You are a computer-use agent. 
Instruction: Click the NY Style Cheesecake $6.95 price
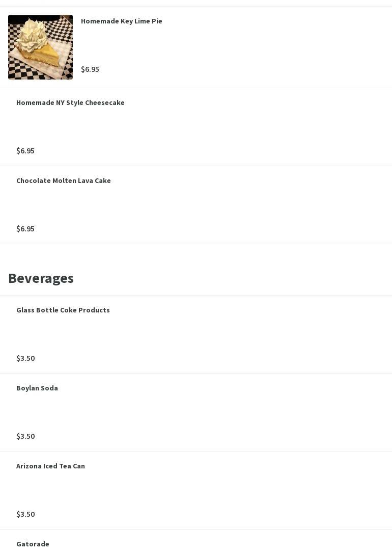[x=25, y=151]
